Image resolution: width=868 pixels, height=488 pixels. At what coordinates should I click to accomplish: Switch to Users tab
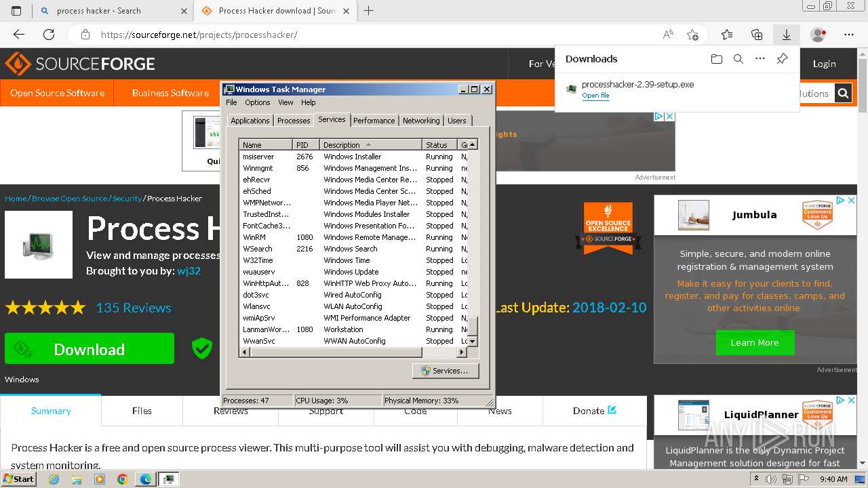(x=457, y=121)
